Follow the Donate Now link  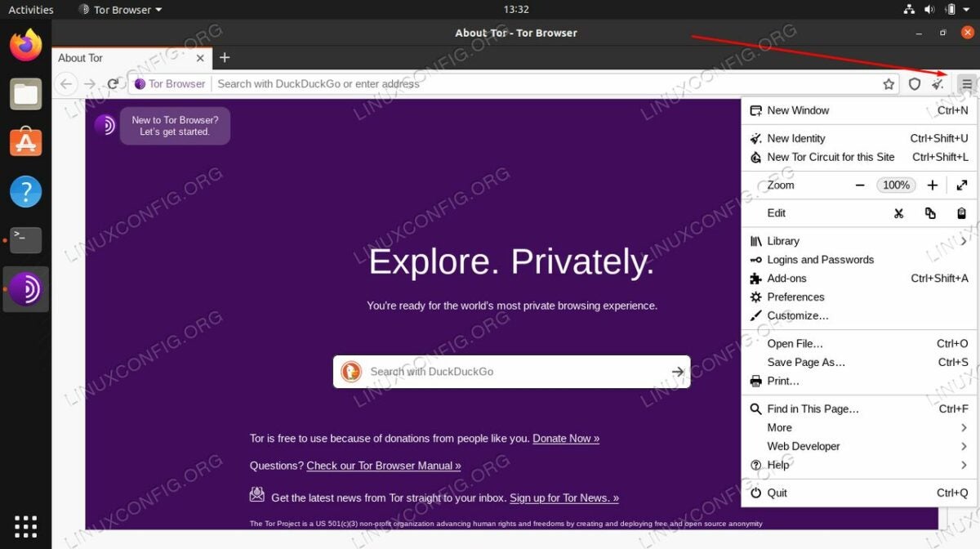(566, 439)
